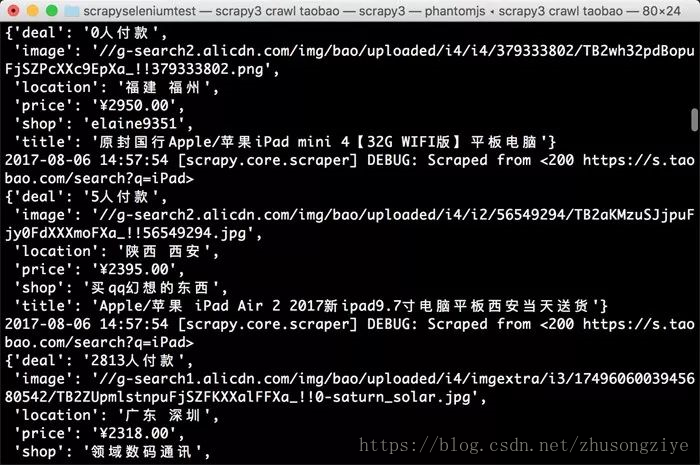Click the location 广东 深圳
This screenshot has width=700, height=465.
click(162, 415)
